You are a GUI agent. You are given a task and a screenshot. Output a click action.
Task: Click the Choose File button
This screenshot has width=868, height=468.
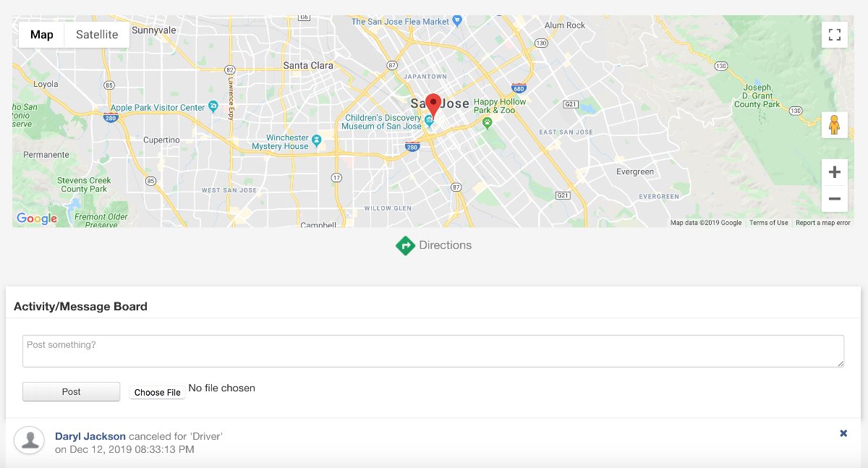point(157,392)
